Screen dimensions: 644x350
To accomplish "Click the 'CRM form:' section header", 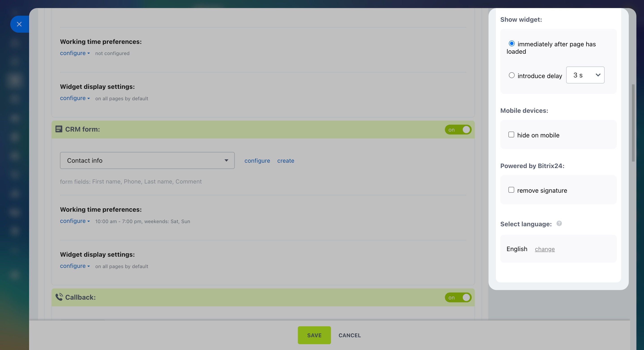I will click(x=263, y=130).
